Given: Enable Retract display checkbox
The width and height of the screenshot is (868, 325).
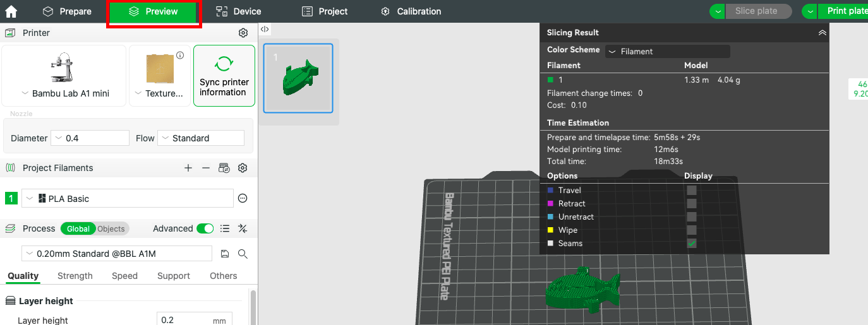Looking at the screenshot, I should click(x=692, y=203).
